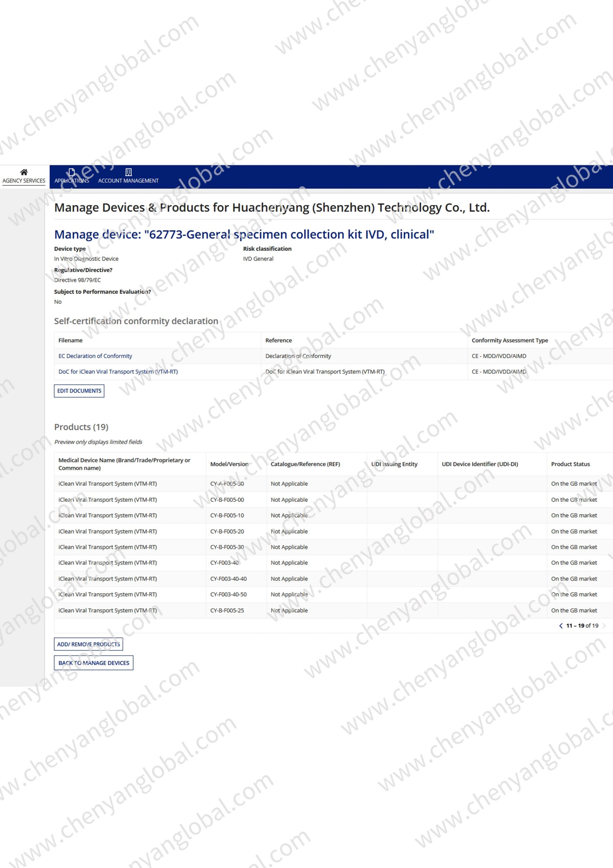Open Account Management menu label

(x=128, y=181)
